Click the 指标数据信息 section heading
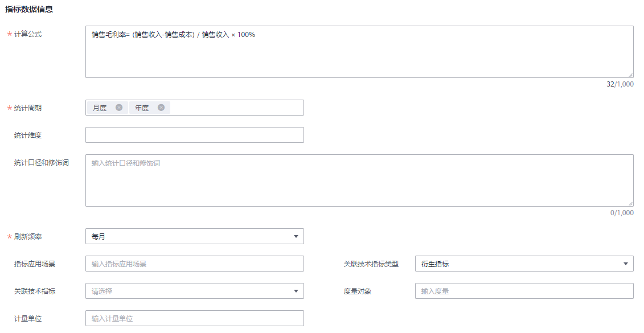This screenshot has width=644, height=333. (29, 9)
